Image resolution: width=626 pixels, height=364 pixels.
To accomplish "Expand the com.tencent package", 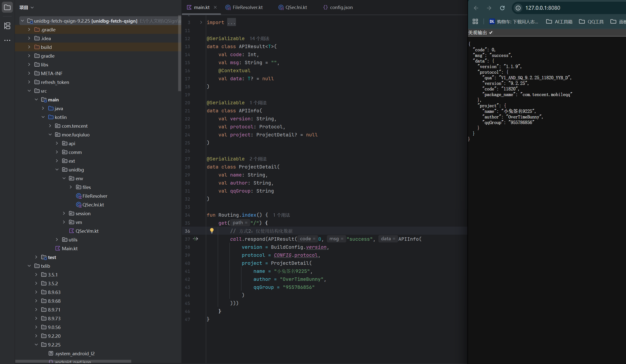I will coord(50,126).
